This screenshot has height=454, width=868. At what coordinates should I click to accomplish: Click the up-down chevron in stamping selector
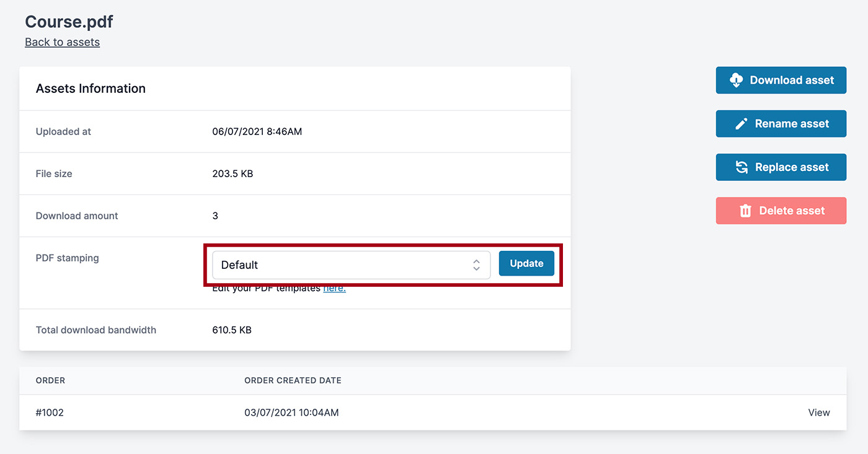point(476,265)
